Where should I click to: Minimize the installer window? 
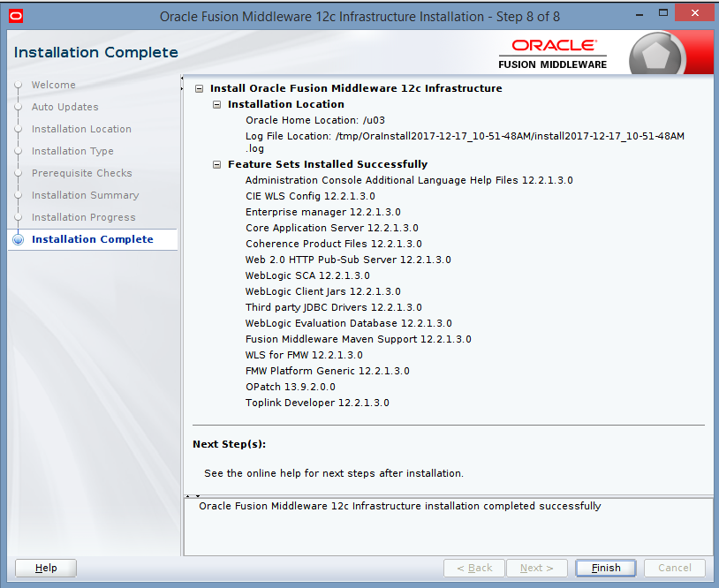pos(640,15)
